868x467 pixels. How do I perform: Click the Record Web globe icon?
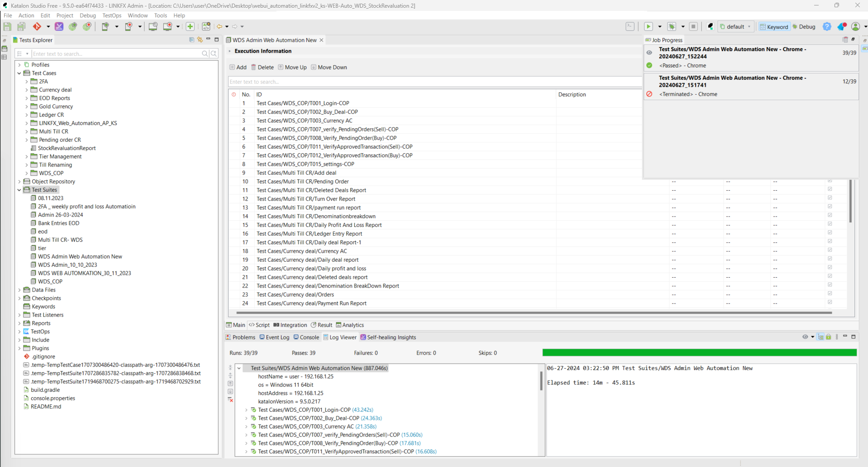87,27
